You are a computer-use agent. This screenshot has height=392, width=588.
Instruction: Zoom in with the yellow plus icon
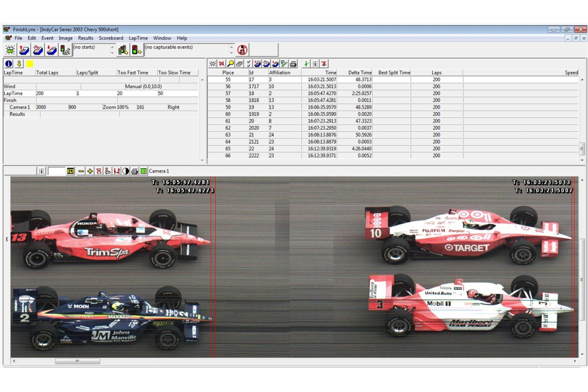90,171
